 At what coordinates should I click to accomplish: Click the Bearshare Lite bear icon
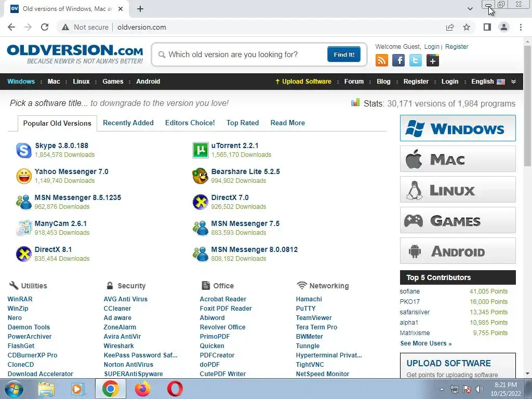pos(200,176)
